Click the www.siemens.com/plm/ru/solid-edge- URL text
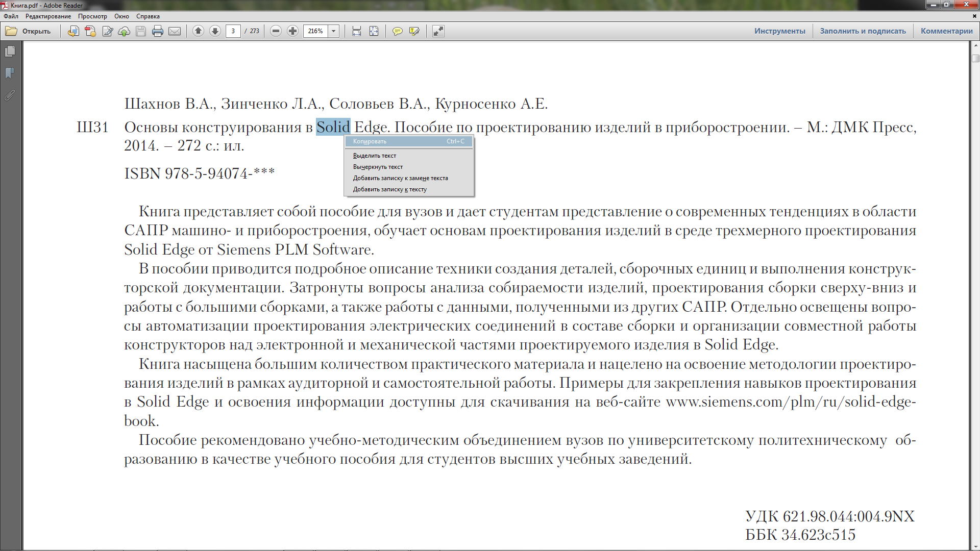 791,402
